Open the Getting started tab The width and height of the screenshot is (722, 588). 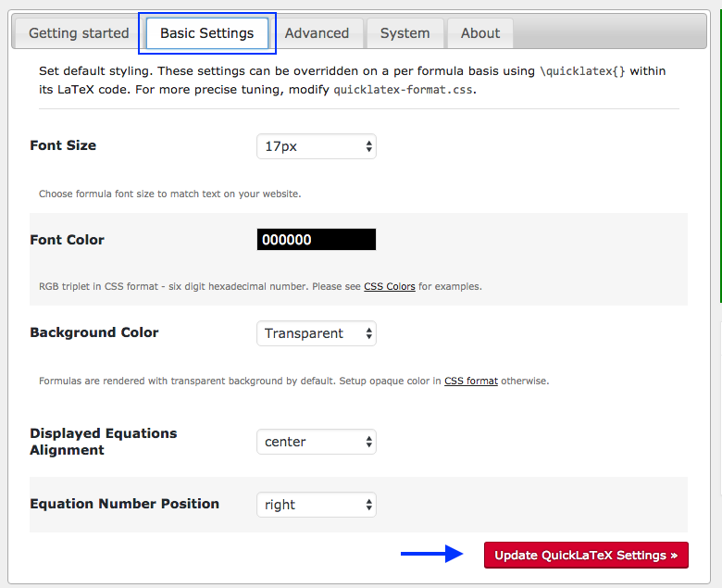79,33
